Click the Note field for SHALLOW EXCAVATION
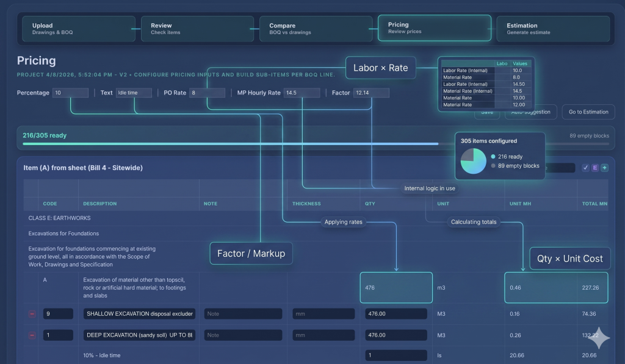 pyautogui.click(x=243, y=314)
